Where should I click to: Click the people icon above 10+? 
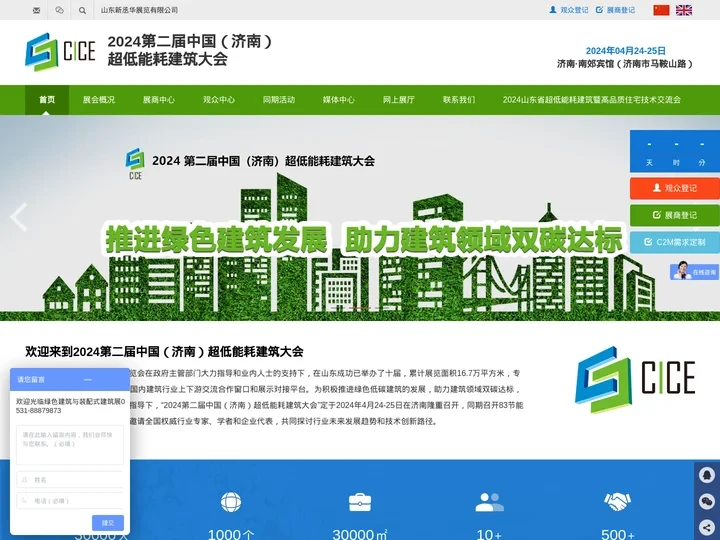(x=489, y=502)
